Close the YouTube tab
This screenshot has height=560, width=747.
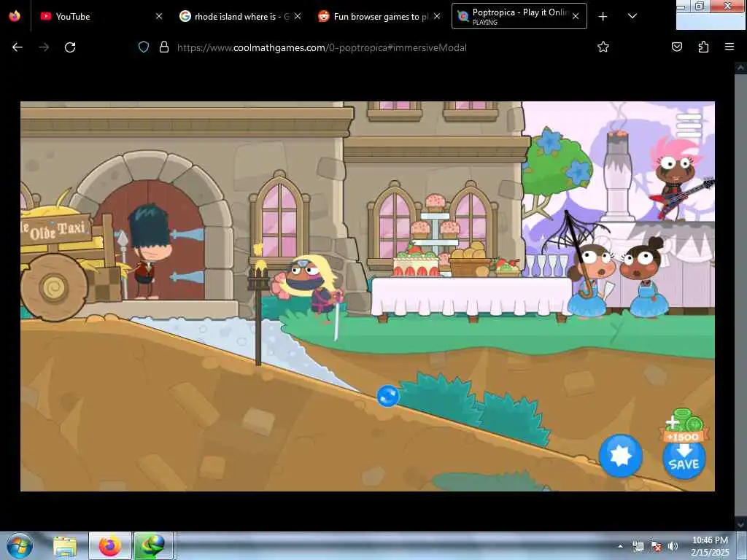pyautogui.click(x=159, y=16)
